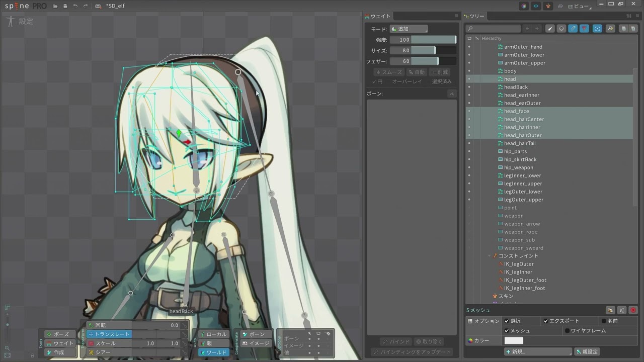Select the スケール scale transform
The width and height of the screenshot is (644, 362).
tap(109, 343)
